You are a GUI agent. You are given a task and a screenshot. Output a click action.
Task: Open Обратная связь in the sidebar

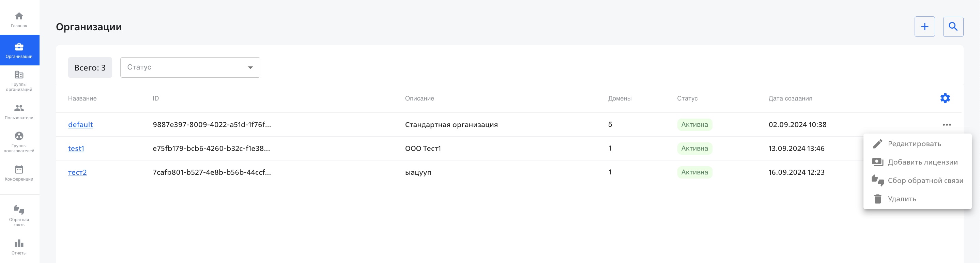point(19,216)
